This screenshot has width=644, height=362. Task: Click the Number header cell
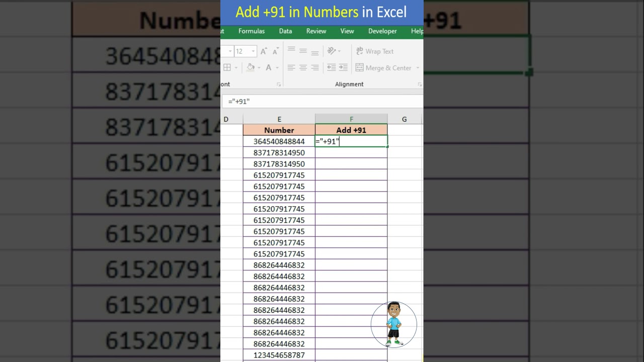(x=279, y=130)
